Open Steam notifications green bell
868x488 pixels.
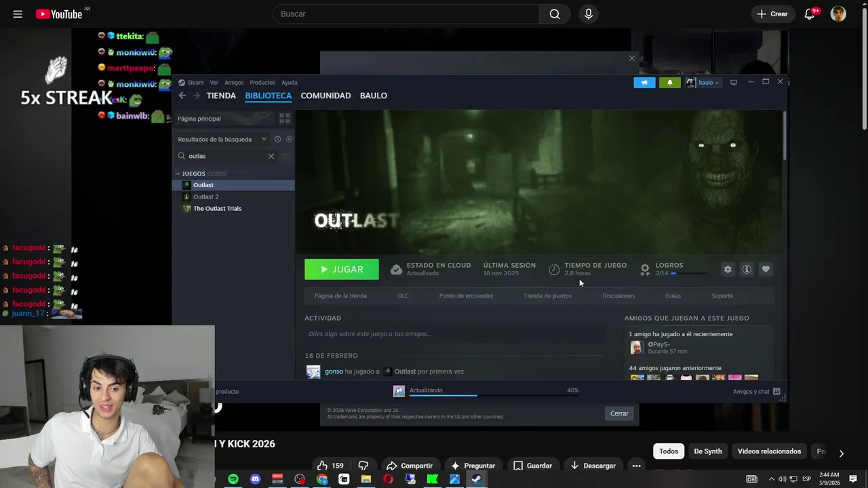pos(669,83)
